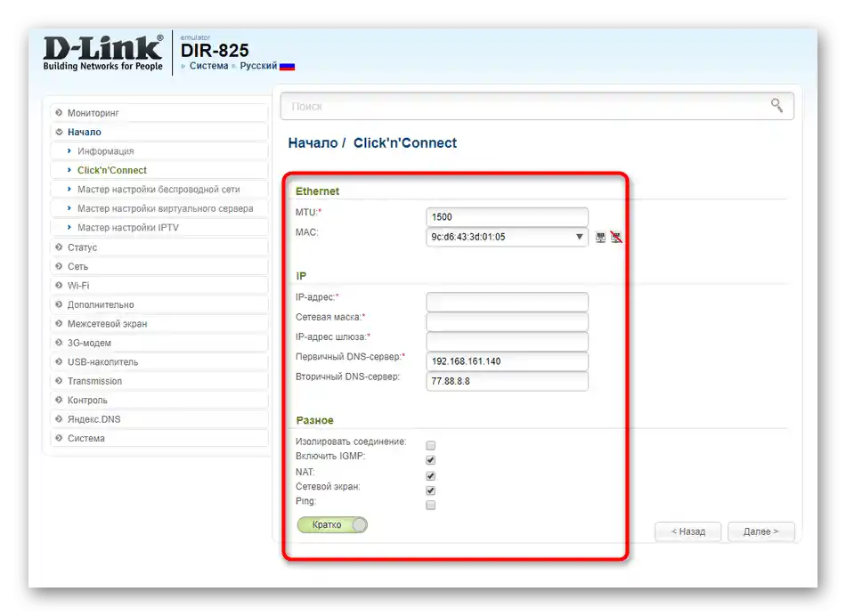Screen dimensions: 846x616
Task: Open the Система menu in header
Action: 208,66
